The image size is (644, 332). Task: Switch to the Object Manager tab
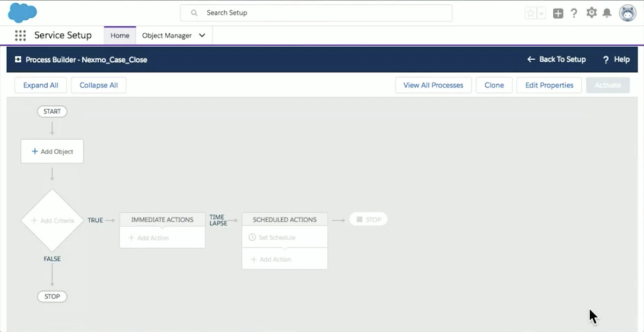(167, 35)
